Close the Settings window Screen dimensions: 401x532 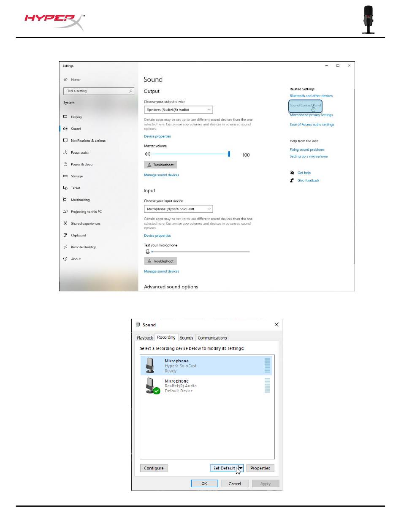pyautogui.click(x=349, y=66)
